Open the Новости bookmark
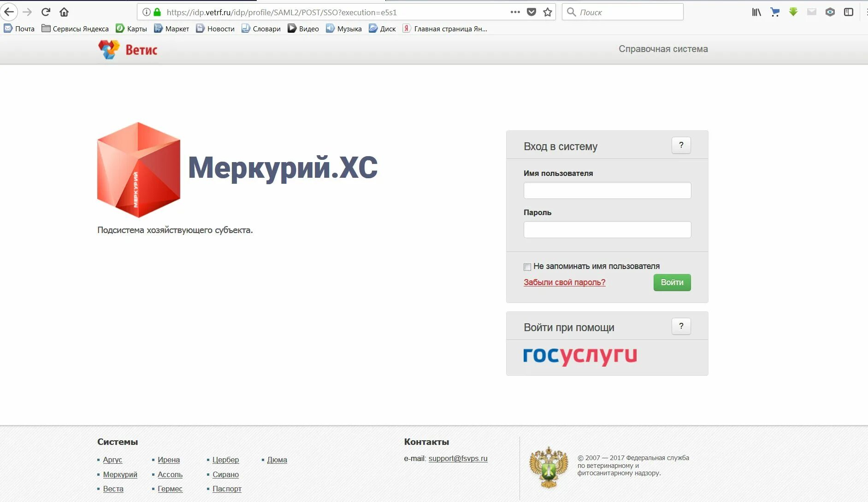Image resolution: width=868 pixels, height=502 pixels. coord(215,29)
